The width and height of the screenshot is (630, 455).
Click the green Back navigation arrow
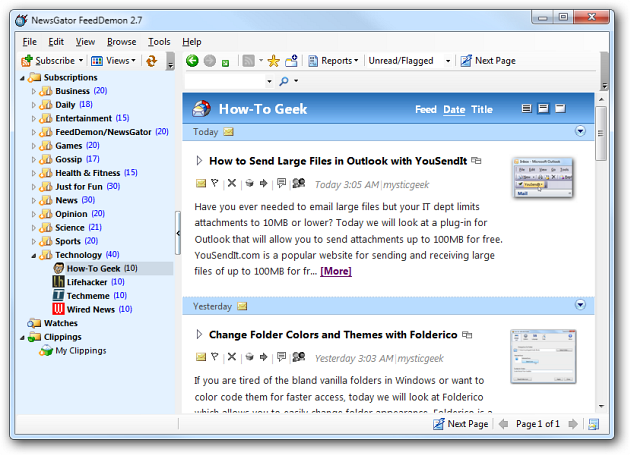[192, 61]
